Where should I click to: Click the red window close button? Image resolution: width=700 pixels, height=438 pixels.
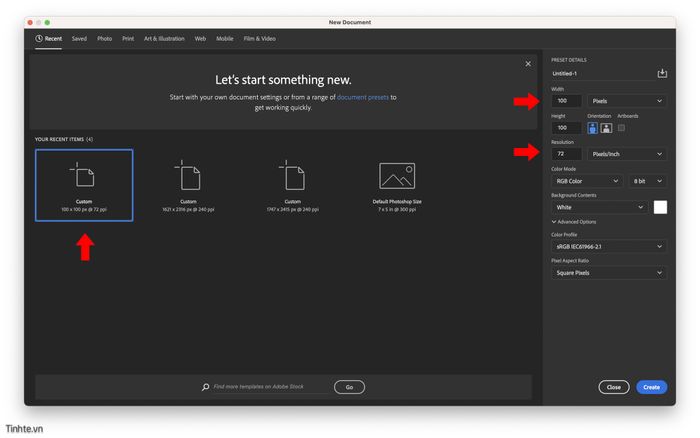click(x=30, y=22)
